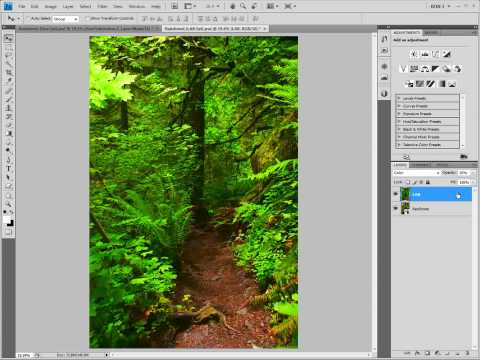The width and height of the screenshot is (480, 360).
Task: Add a Black & White adjustment
Action: [x=436, y=69]
